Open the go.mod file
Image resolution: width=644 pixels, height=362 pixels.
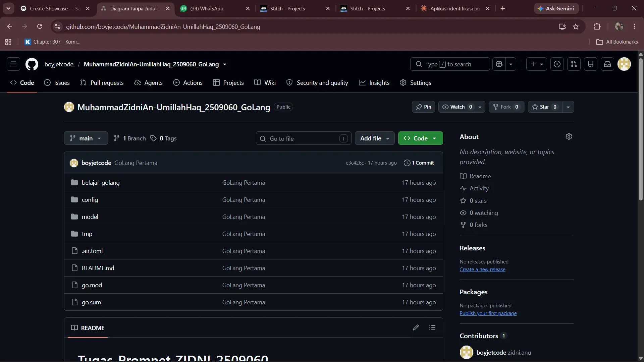(x=92, y=285)
